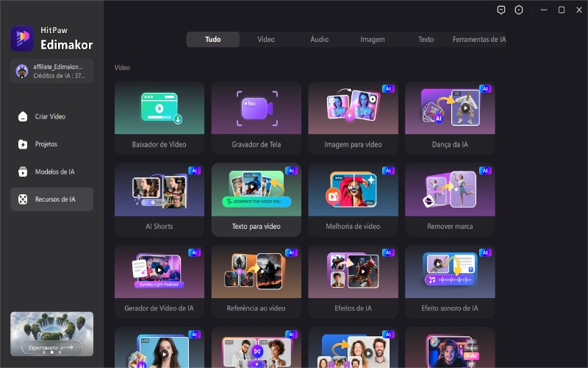
Task: Click the Criar Vídeo label
Action: click(50, 116)
